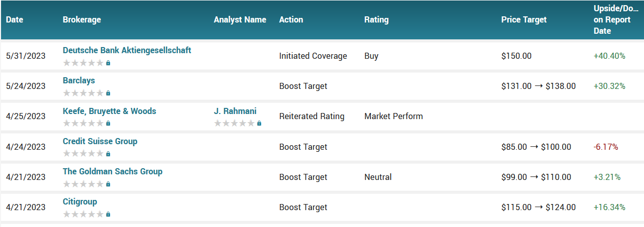Click the star rating under Keefe, Bruyette & Woods
644x227 pixels.
pos(83,124)
